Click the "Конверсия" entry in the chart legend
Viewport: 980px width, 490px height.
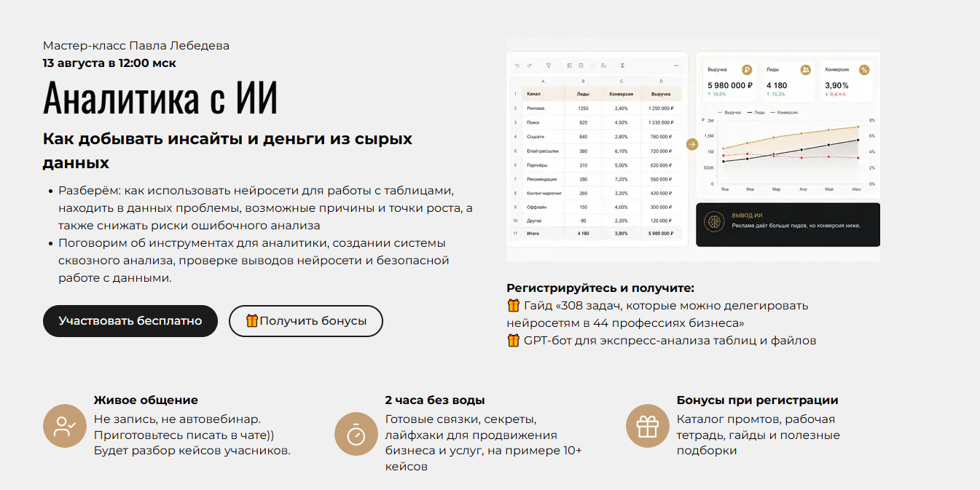pos(784,113)
